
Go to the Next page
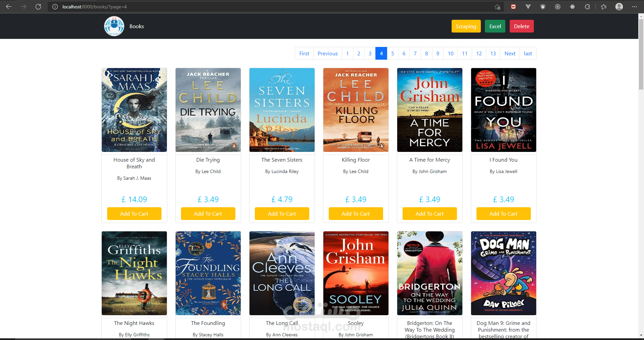(x=510, y=53)
